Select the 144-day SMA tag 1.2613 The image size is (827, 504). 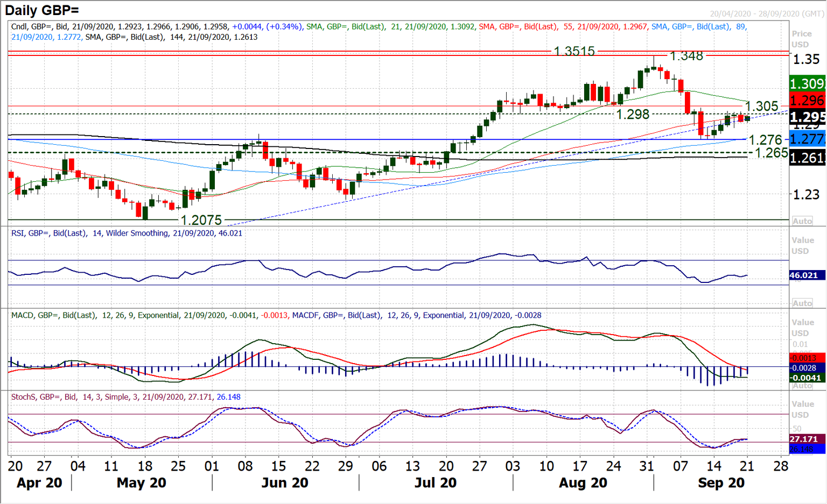[x=804, y=158]
